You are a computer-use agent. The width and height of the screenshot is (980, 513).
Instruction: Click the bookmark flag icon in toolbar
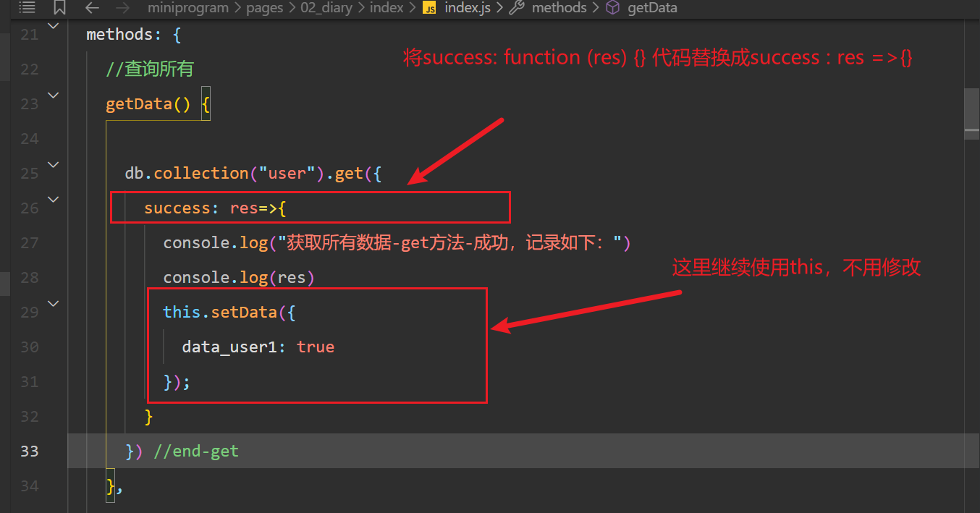(59, 8)
